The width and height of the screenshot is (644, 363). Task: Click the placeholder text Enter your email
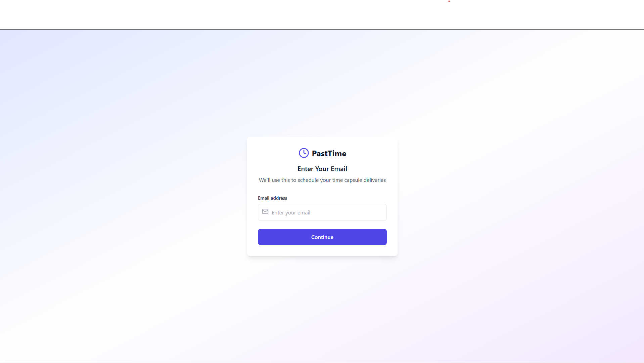pyautogui.click(x=291, y=213)
